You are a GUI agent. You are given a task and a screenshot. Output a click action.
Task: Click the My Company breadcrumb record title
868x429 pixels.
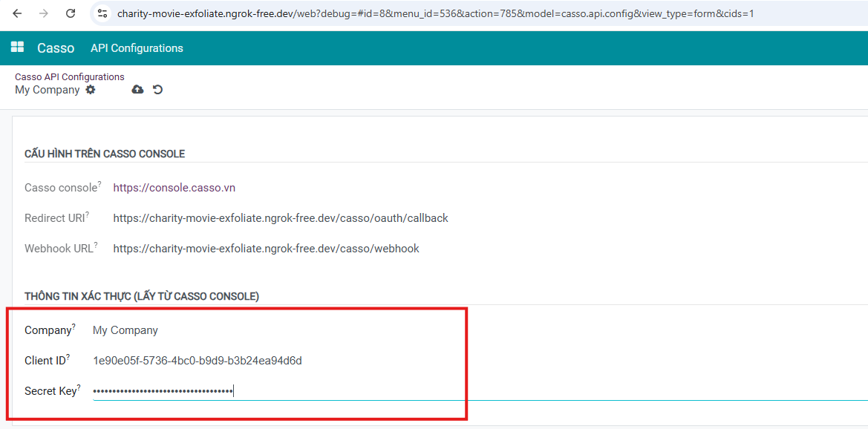pyautogui.click(x=47, y=90)
